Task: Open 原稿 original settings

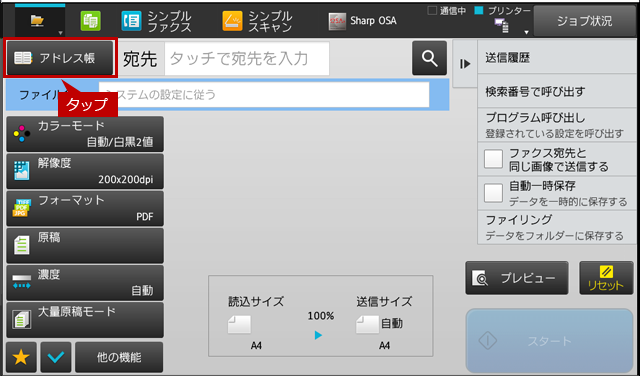Action: tap(85, 245)
